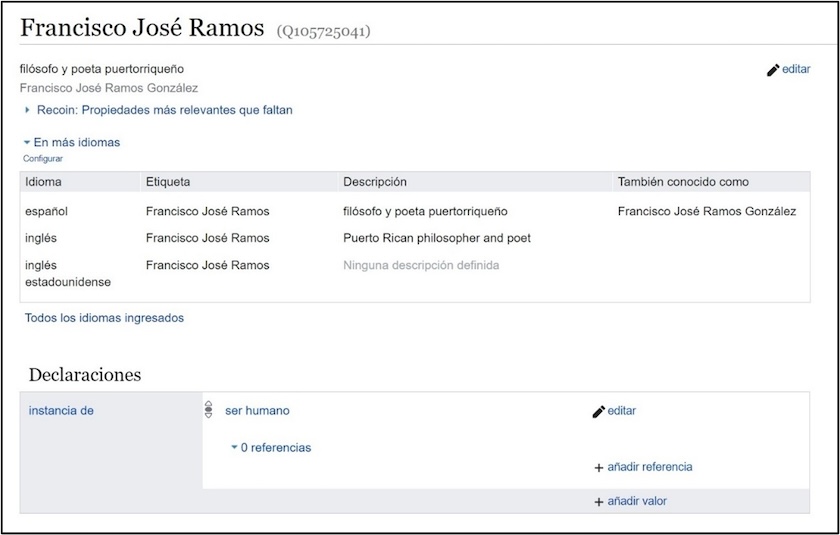Click the 'Puerto Rican philosopher and poet' description
The image size is (840, 535).
click(436, 238)
